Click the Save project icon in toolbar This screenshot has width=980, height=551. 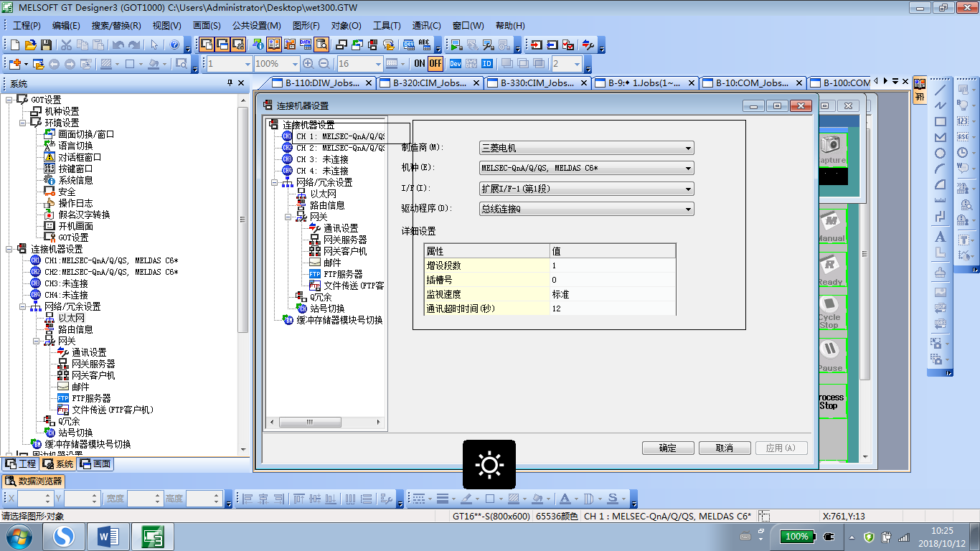pos(46,44)
